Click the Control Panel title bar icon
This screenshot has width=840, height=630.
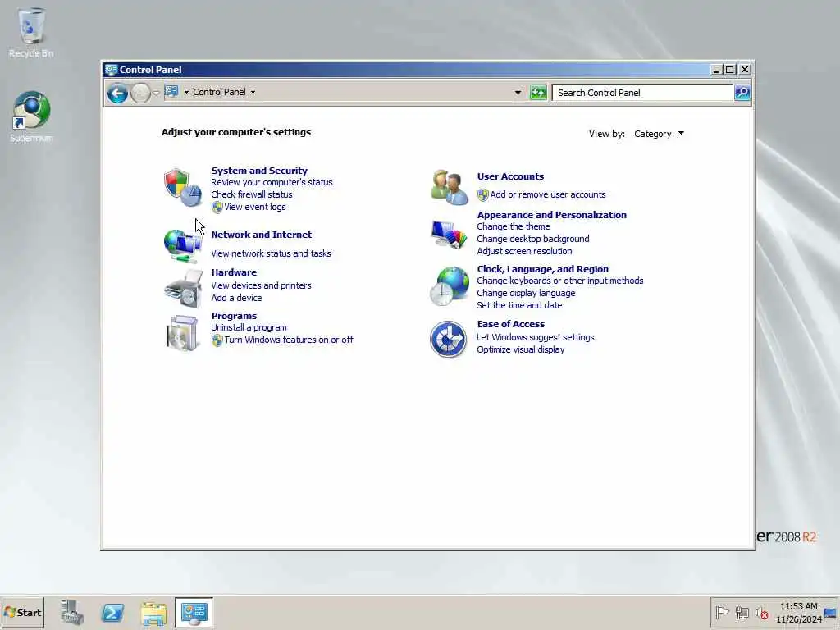[x=111, y=70]
